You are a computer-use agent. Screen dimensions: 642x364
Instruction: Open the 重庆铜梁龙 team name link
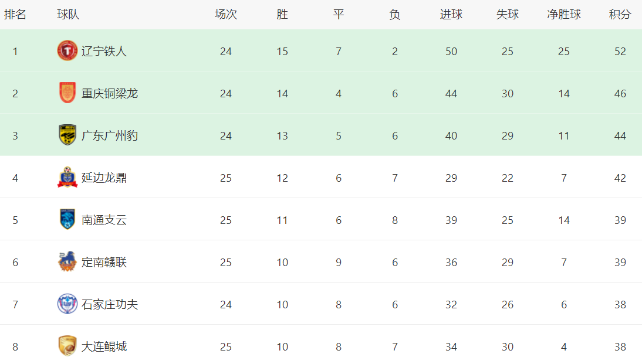pos(110,93)
